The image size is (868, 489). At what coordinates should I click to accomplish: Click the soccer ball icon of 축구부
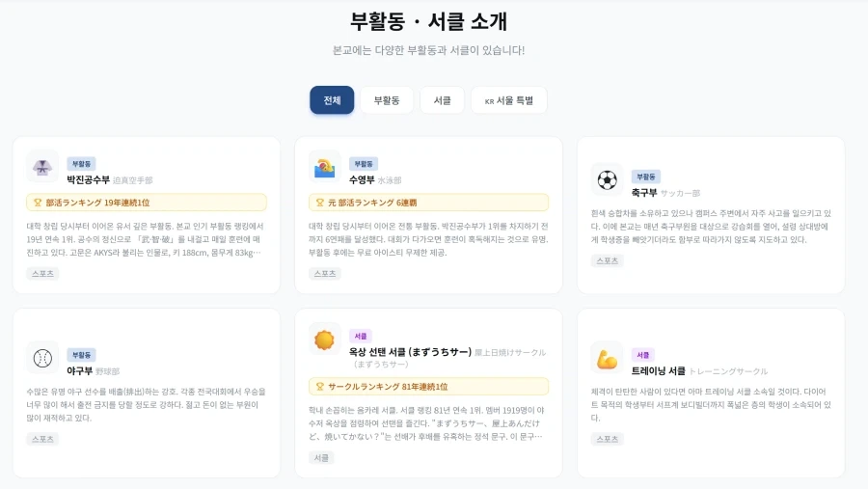pyautogui.click(x=607, y=179)
